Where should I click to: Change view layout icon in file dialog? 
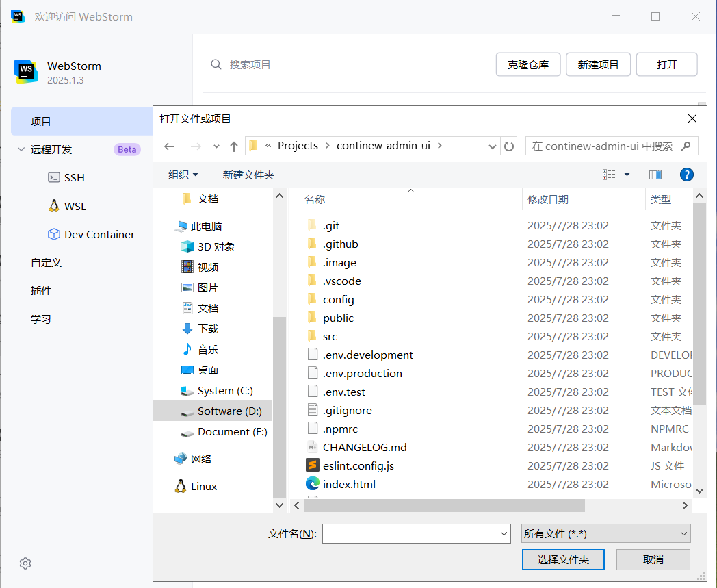click(609, 175)
